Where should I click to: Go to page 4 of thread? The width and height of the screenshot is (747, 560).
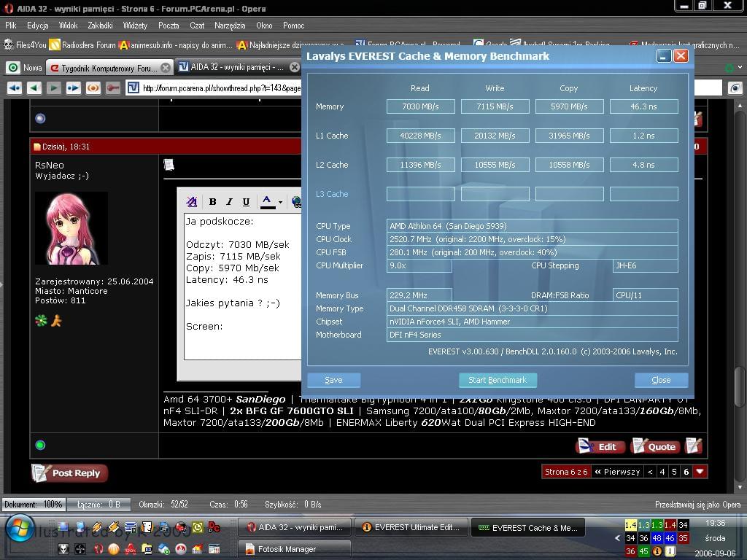click(662, 472)
